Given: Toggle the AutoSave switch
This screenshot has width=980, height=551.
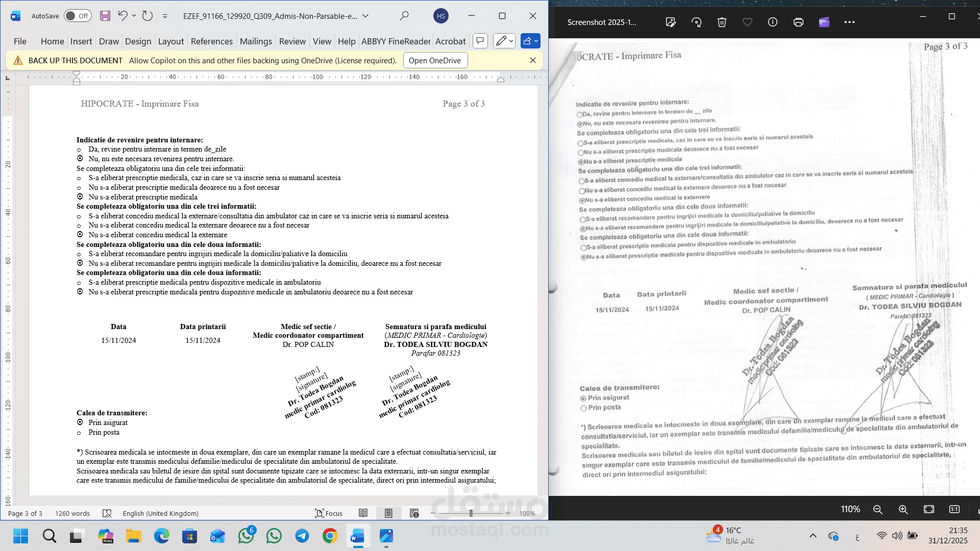Looking at the screenshot, I should pos(78,16).
